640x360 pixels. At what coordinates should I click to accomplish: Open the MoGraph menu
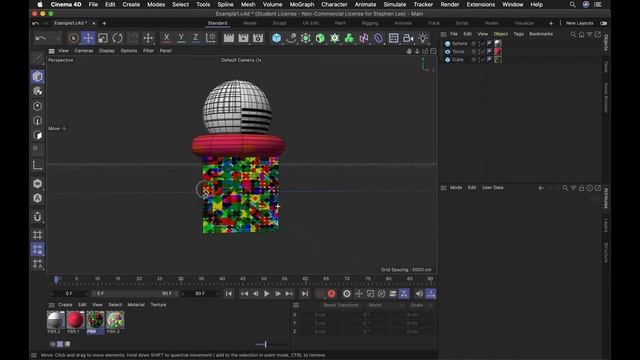point(302,4)
